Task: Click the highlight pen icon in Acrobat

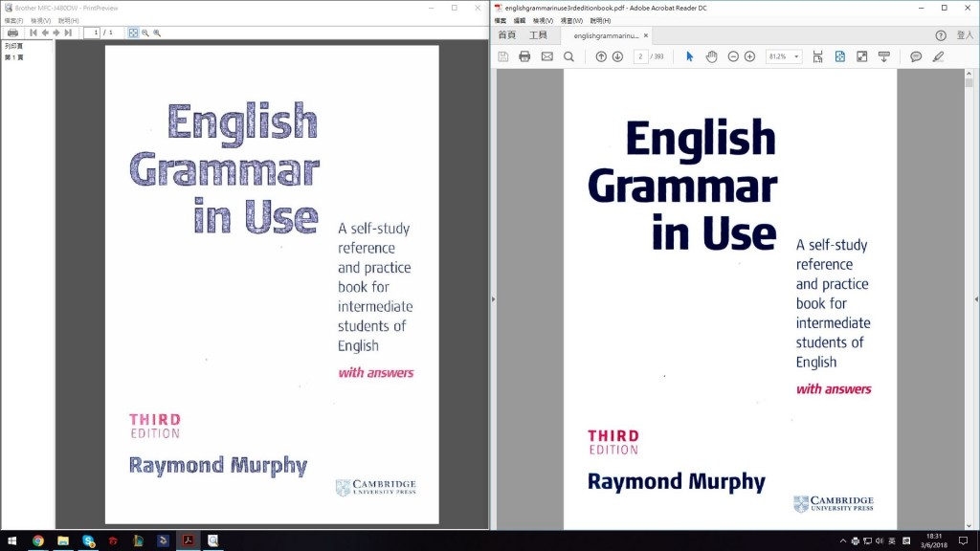Action: pyautogui.click(x=938, y=56)
